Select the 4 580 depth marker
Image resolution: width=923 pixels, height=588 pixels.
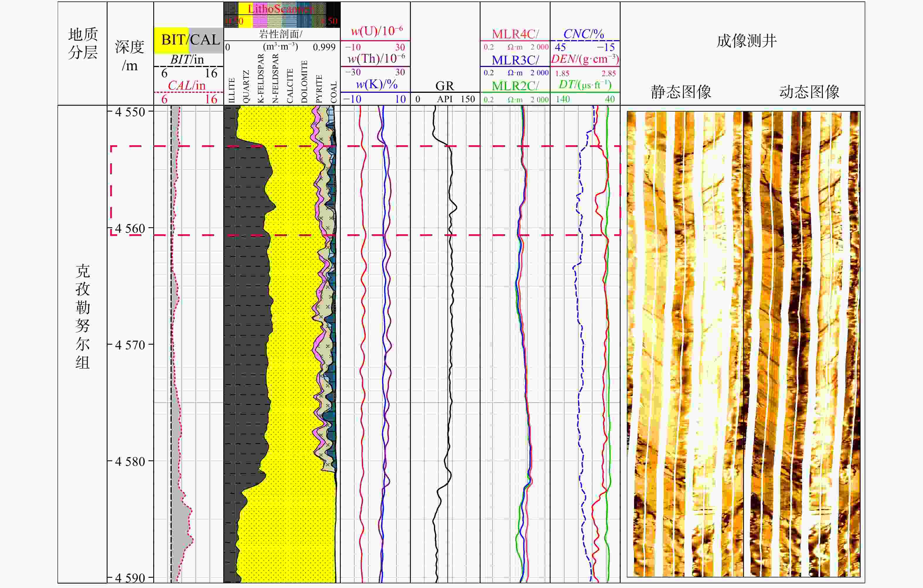[x=130, y=461]
